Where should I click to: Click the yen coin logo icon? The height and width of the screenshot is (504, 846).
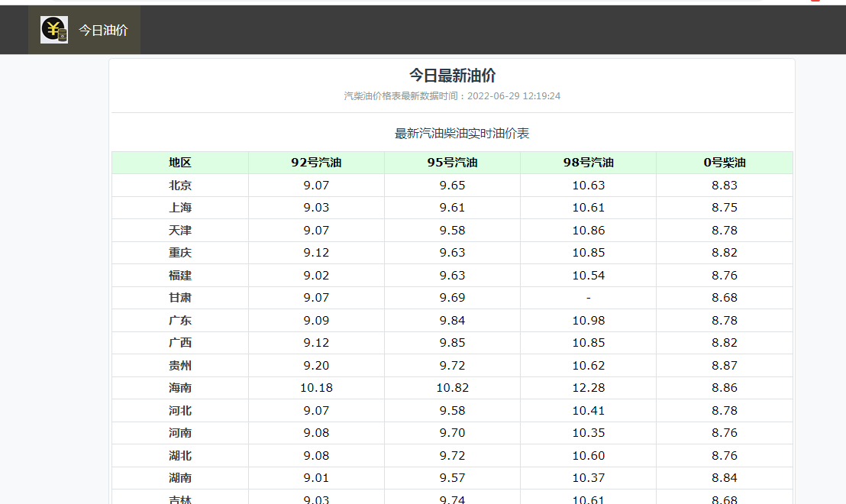coord(54,30)
